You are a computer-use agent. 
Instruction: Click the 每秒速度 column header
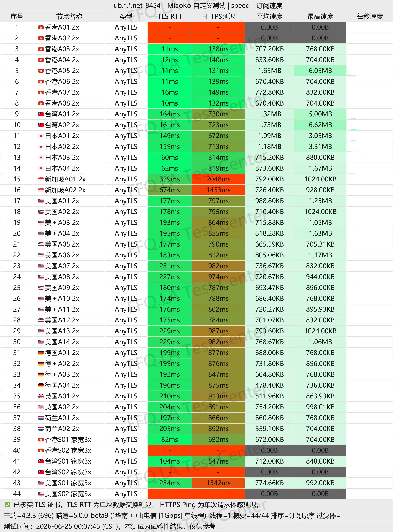[369, 16]
